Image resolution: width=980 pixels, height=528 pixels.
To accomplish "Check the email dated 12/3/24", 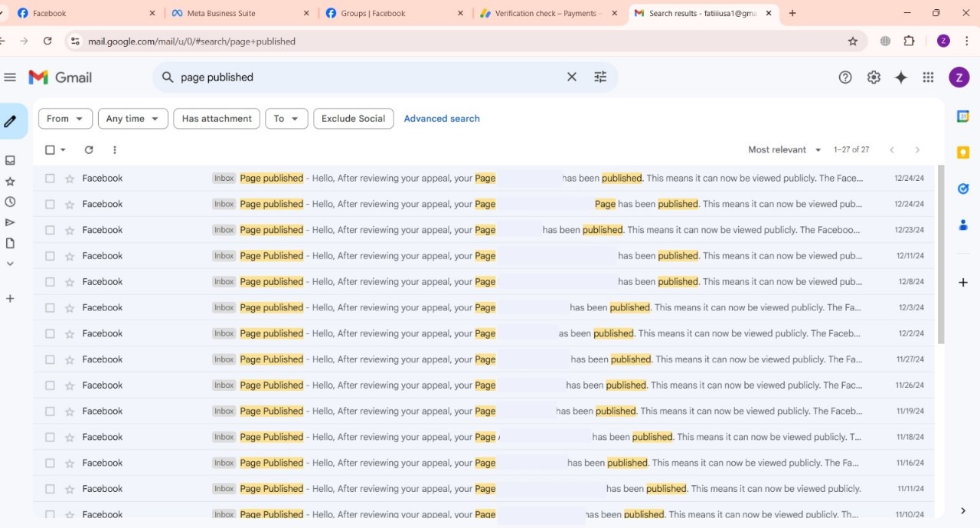I will click(x=50, y=308).
